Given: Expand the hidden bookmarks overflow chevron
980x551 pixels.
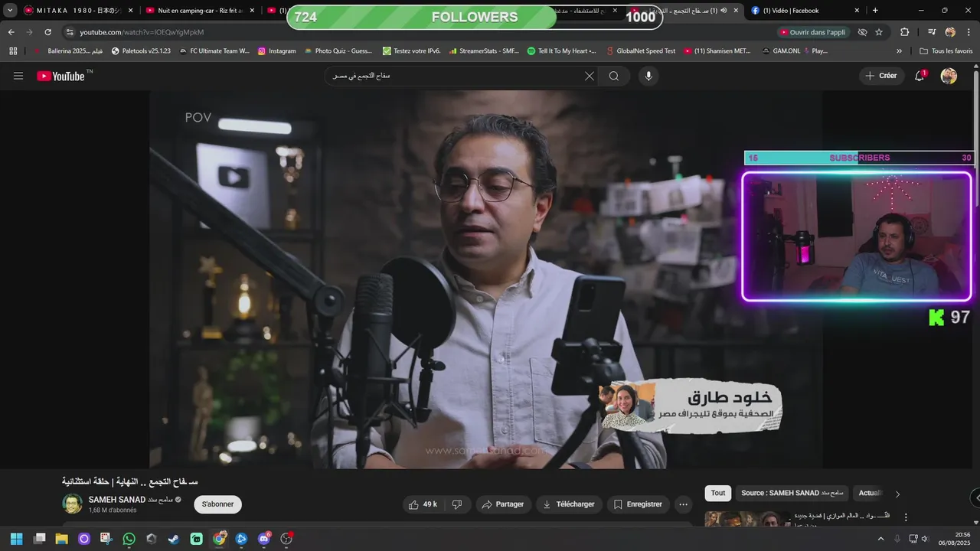Looking at the screenshot, I should click(899, 51).
